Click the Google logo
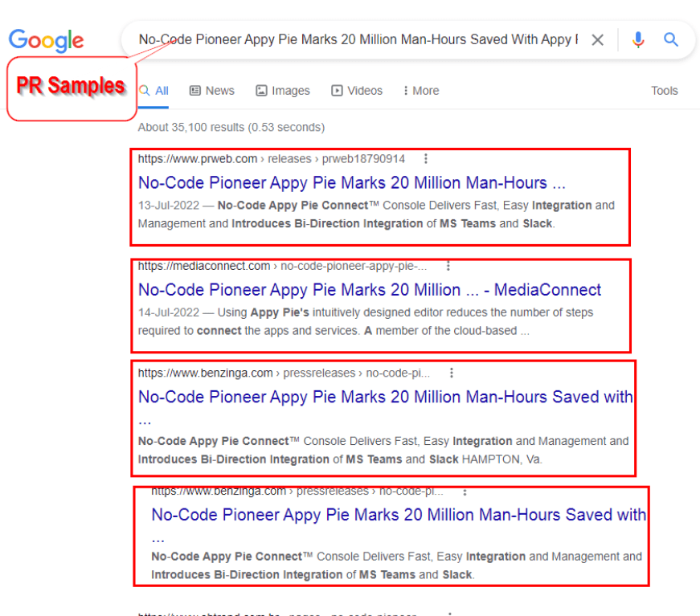 pyautogui.click(x=47, y=40)
